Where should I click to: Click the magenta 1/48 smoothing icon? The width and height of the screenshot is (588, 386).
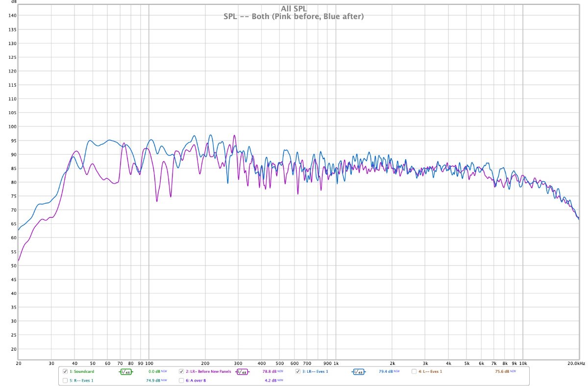(242, 372)
